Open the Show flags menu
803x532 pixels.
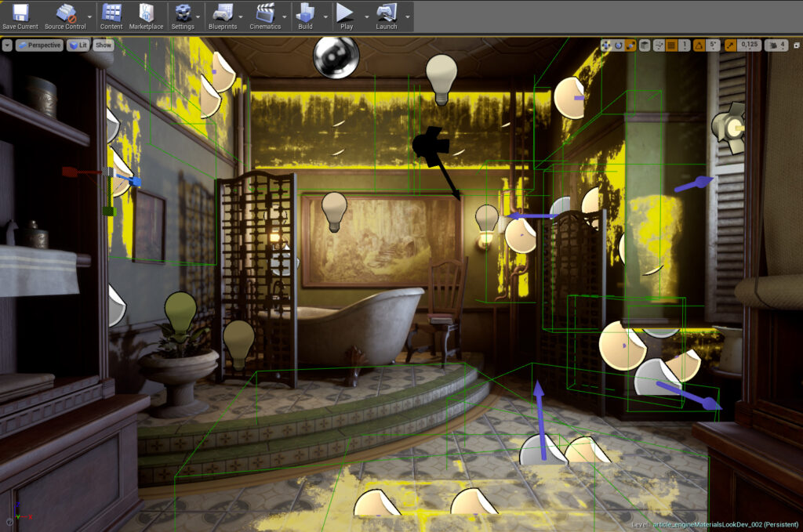click(x=103, y=45)
